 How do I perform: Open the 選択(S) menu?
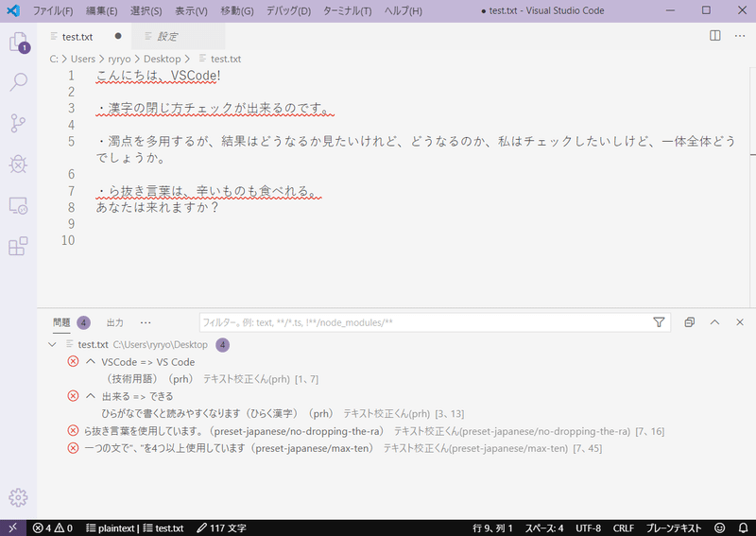pos(146,10)
